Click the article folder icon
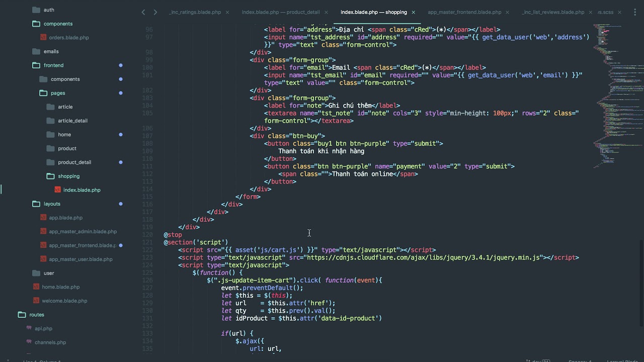Viewport: 644px width, 362px height. click(50, 107)
